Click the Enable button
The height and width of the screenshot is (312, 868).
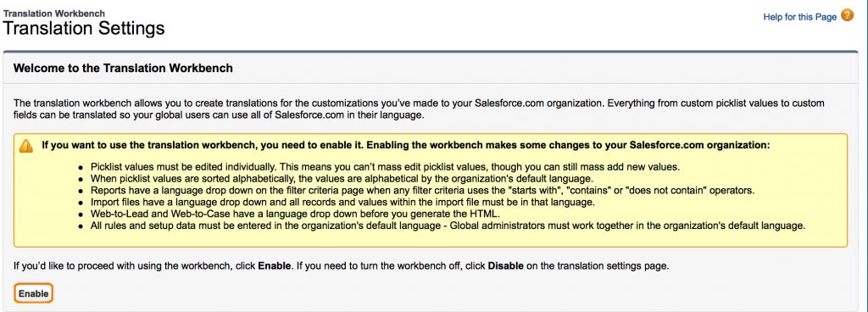[x=33, y=293]
